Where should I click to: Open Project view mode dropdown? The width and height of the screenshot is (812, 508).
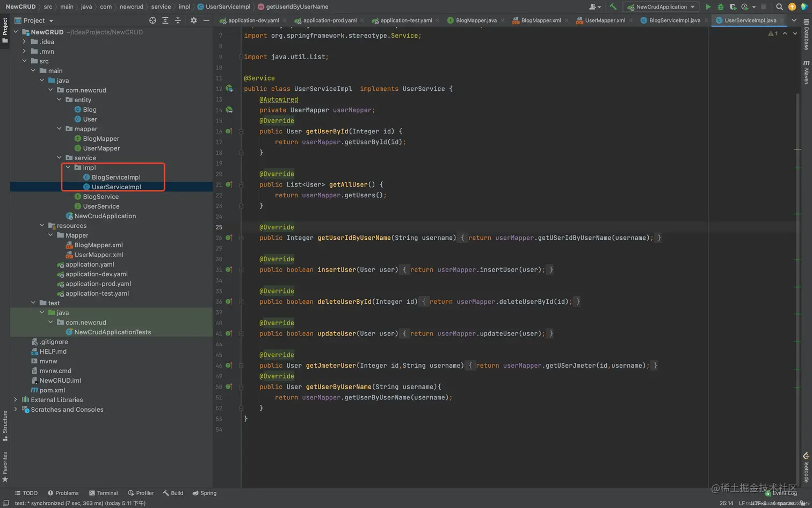pyautogui.click(x=34, y=20)
